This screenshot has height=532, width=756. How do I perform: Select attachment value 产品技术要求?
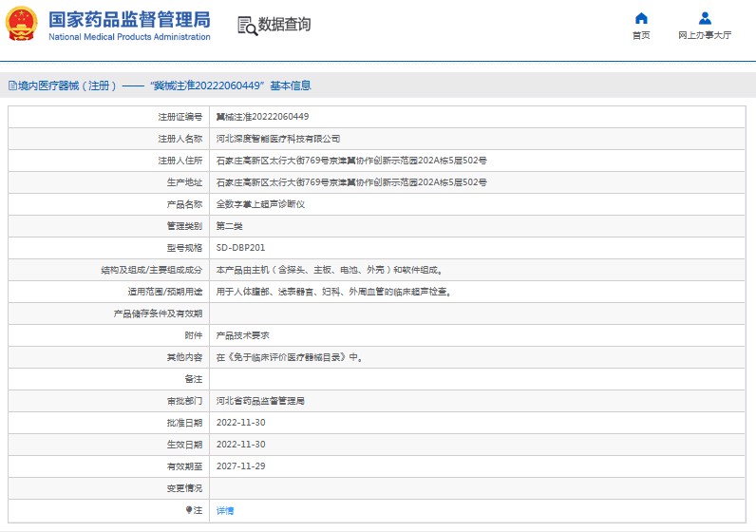[x=242, y=335]
